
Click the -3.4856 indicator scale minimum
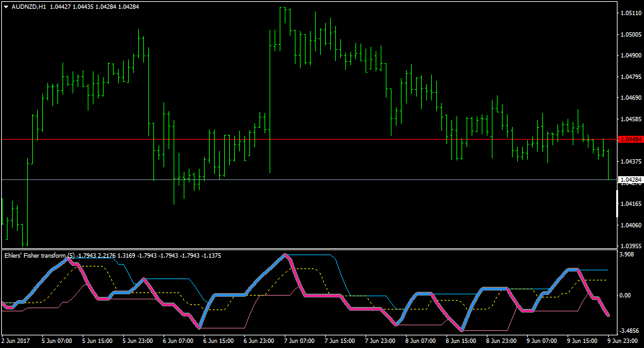click(x=629, y=331)
